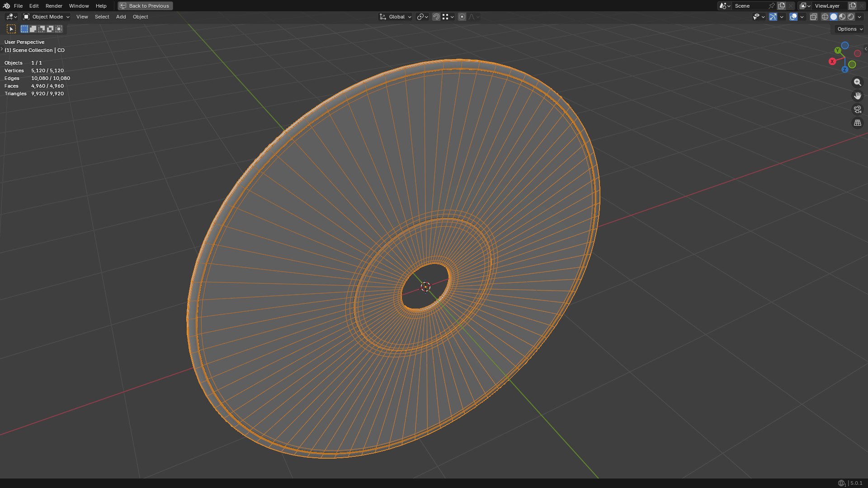This screenshot has height=488, width=868.
Task: Click the New Scene copy icon
Action: pyautogui.click(x=782, y=6)
